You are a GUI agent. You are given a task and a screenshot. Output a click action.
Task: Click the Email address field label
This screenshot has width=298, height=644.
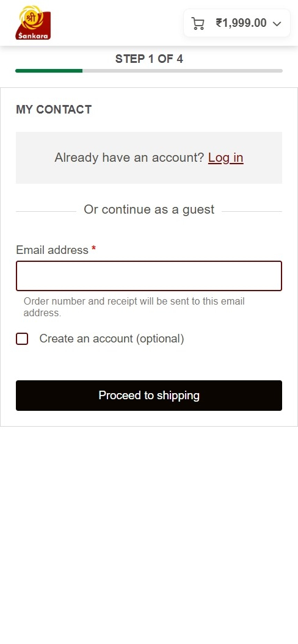click(52, 250)
